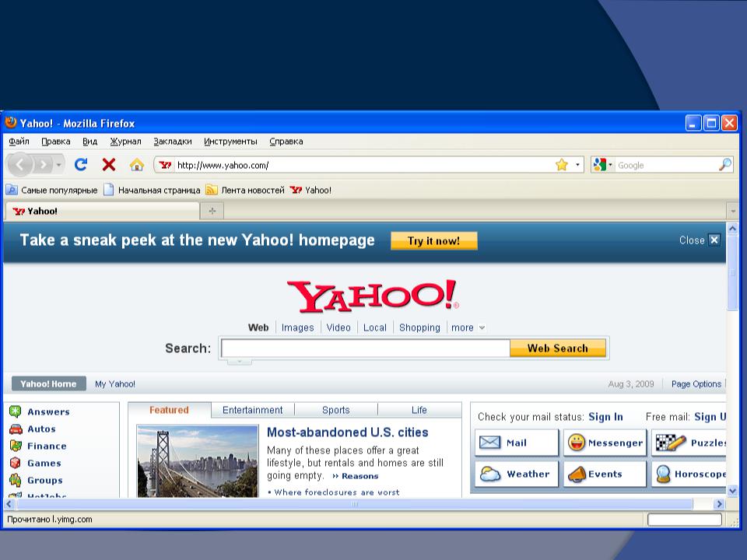Image resolution: width=747 pixels, height=560 pixels.
Task: Switch to Shopping search
Action: pos(419,327)
